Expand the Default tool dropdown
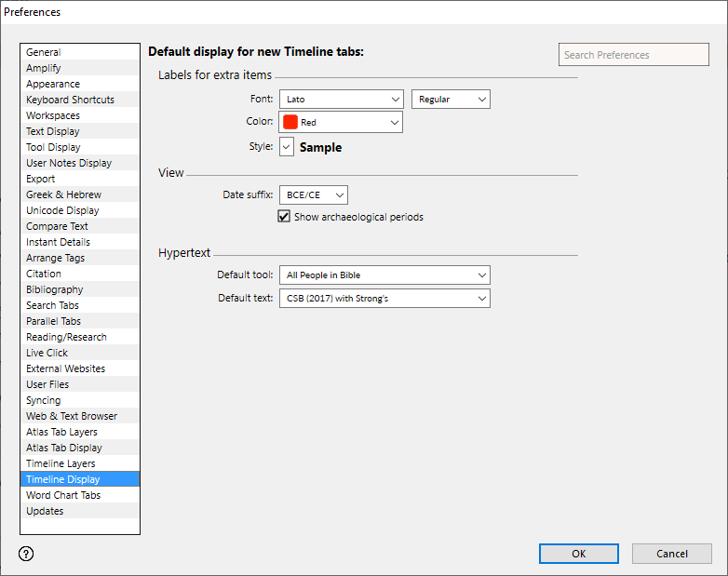 [x=384, y=275]
